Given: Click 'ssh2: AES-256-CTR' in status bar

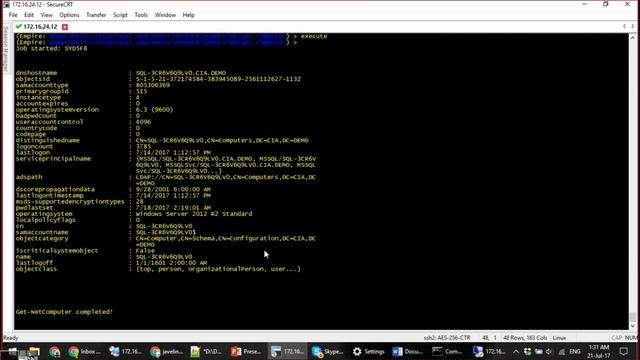Looking at the screenshot, I should (x=447, y=338).
